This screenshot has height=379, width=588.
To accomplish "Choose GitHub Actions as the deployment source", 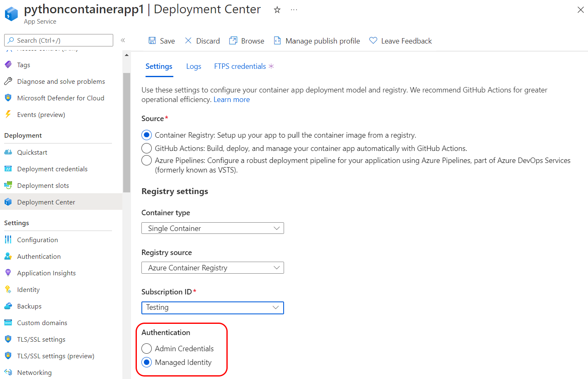I will 146,148.
